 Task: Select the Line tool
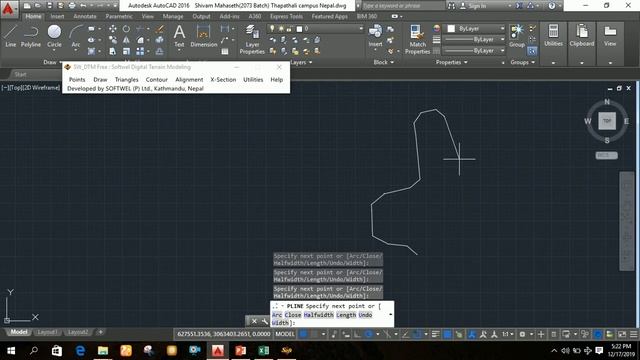pyautogui.click(x=11, y=36)
